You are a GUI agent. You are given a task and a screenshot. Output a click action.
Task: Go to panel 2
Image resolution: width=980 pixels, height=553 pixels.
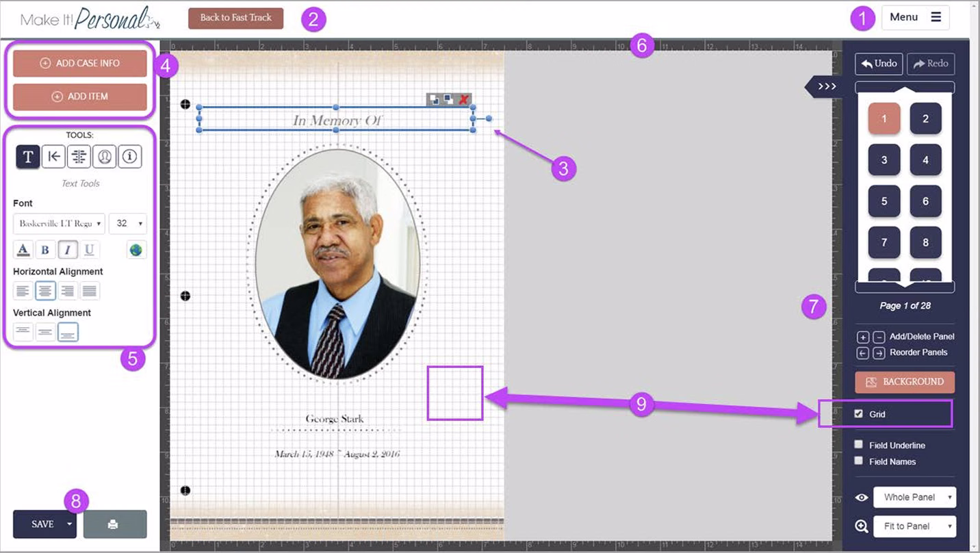(926, 118)
